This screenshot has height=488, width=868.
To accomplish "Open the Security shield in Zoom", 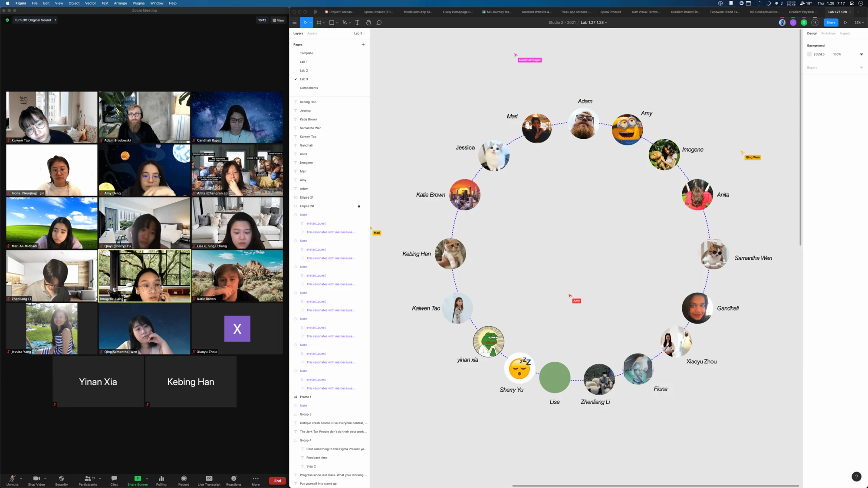I will [61, 478].
